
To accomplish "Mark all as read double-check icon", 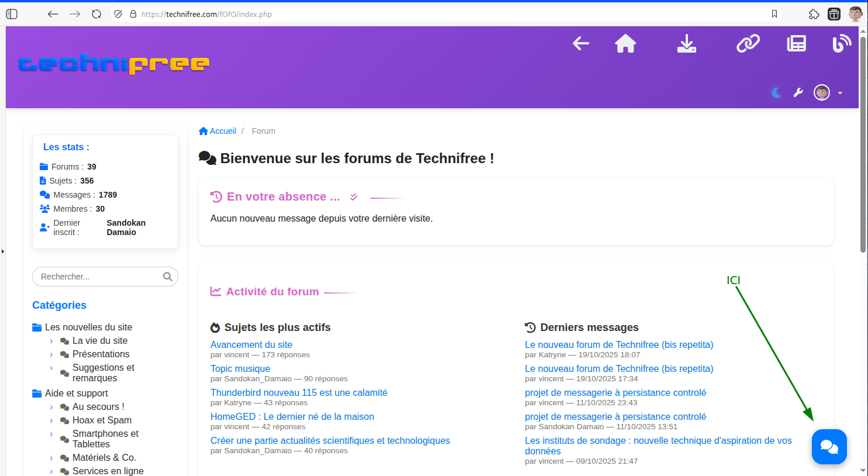I will point(354,197).
